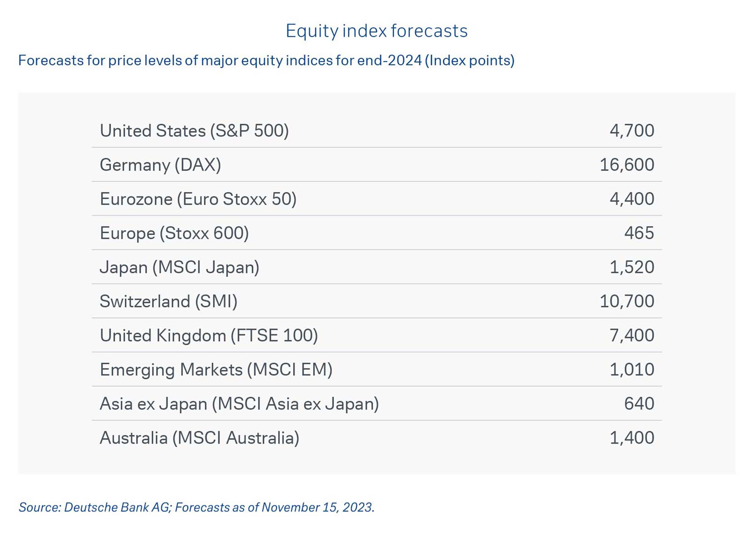Click the Euro Stoxx 50 value 4,400
756x540 pixels.
[631, 199]
